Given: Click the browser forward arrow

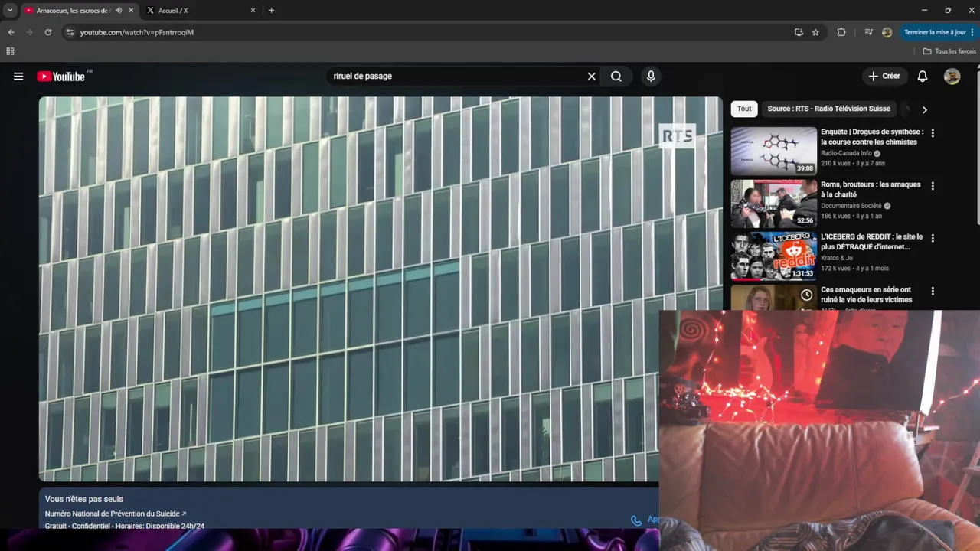Looking at the screenshot, I should 29,32.
